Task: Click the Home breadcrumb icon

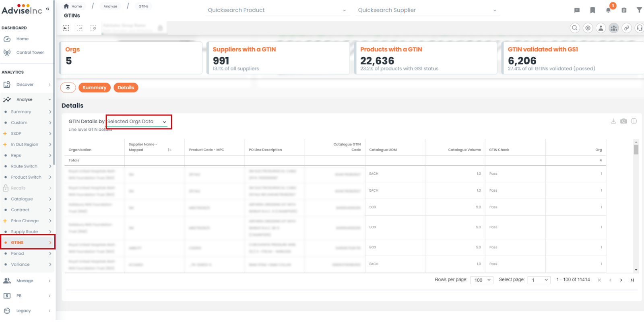Action: click(x=66, y=6)
